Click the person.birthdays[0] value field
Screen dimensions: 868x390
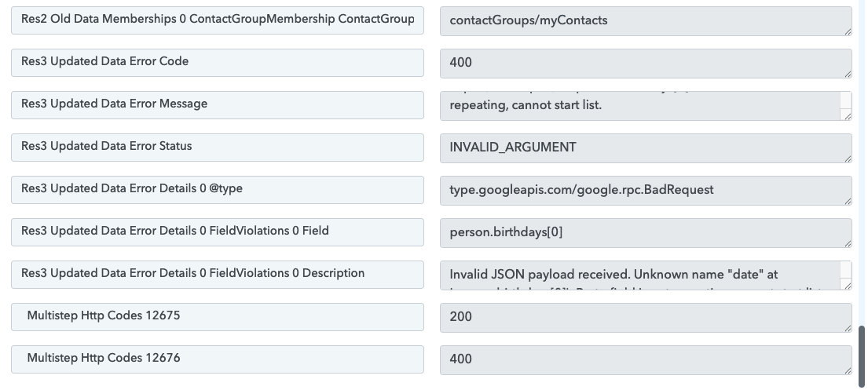645,233
